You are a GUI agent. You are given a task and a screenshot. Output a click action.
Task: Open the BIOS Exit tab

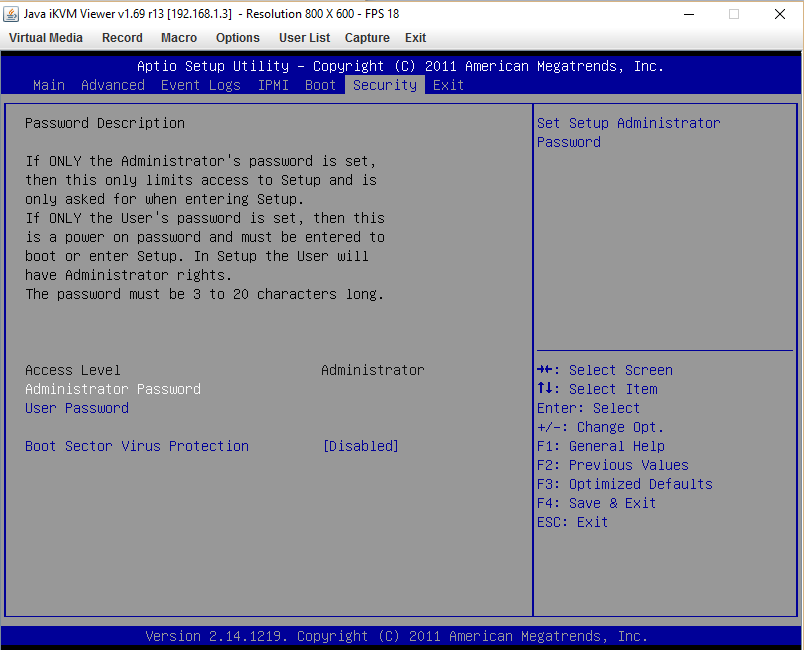click(x=449, y=85)
